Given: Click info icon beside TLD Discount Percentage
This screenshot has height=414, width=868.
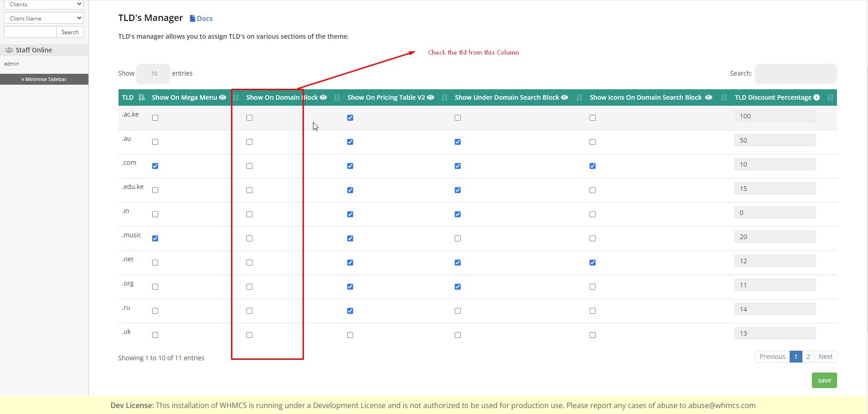Looking at the screenshot, I should (817, 97).
